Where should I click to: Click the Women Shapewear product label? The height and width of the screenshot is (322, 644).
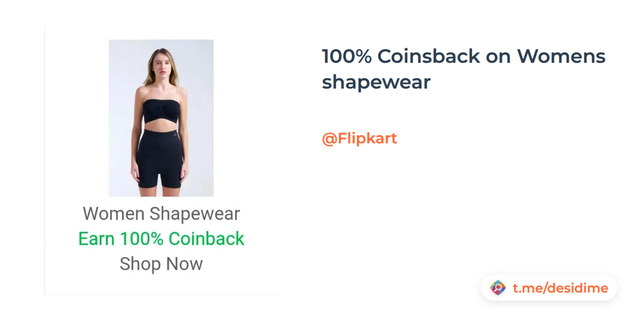pyautogui.click(x=161, y=214)
